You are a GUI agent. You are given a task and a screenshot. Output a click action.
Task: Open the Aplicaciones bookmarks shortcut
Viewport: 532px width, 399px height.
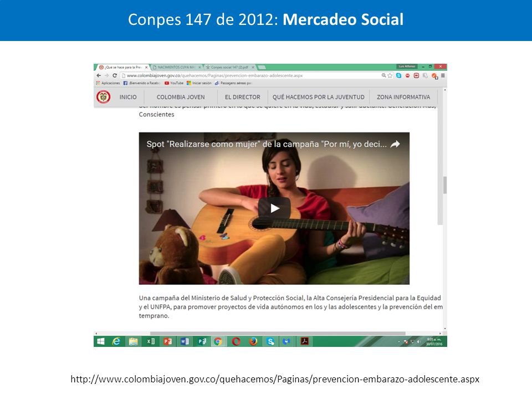pos(108,83)
